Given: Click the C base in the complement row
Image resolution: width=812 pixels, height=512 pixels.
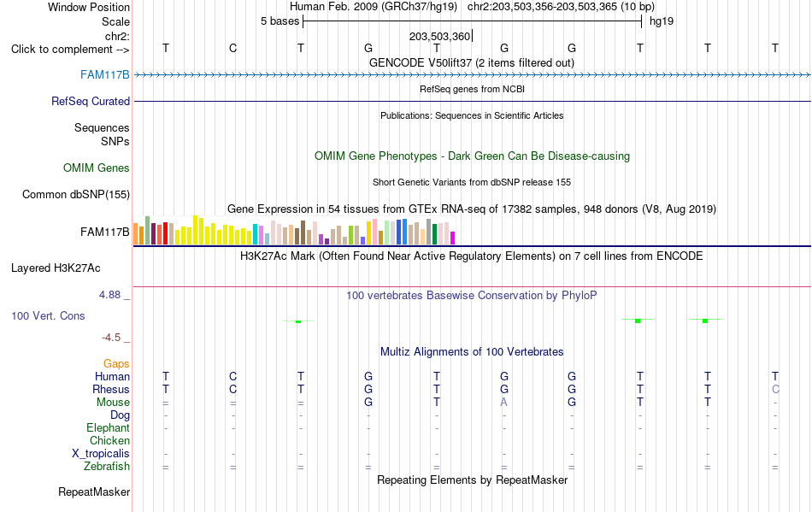Looking at the screenshot, I should click(x=233, y=48).
